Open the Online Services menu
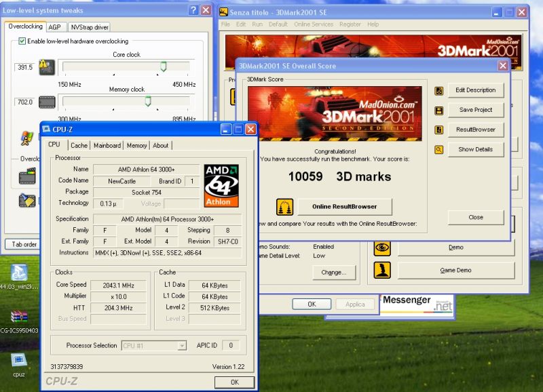543x392 pixels. pyautogui.click(x=314, y=24)
